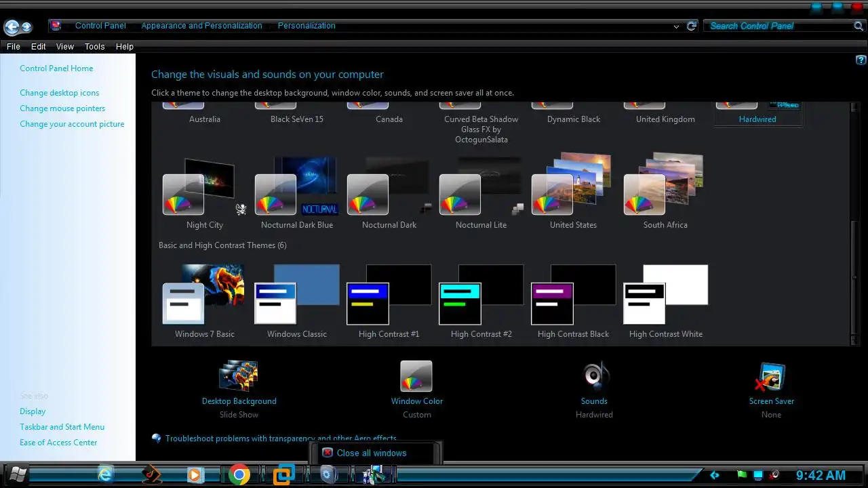Click the Forward navigation arrow
This screenshot has height=488, width=868.
27,27
